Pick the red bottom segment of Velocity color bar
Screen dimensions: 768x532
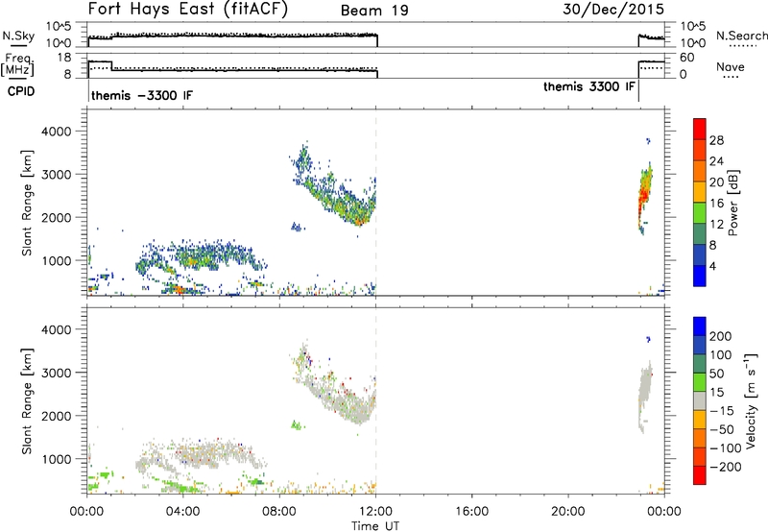click(x=700, y=475)
